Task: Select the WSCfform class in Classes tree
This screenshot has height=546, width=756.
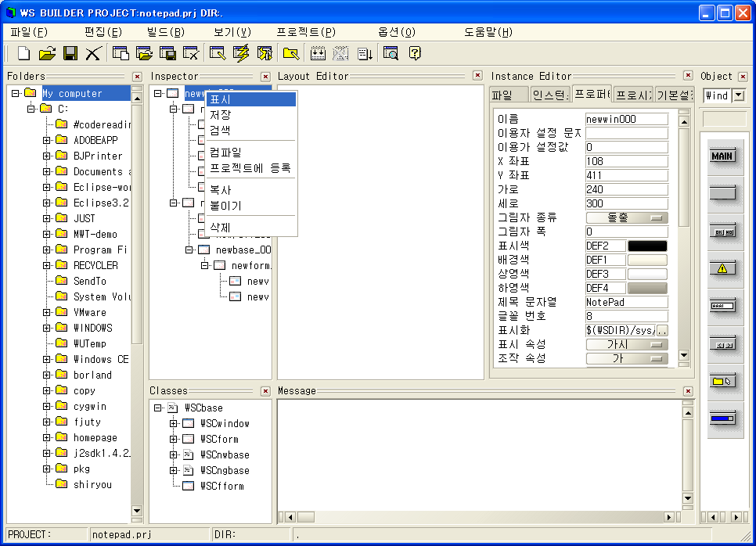Action: (x=221, y=487)
